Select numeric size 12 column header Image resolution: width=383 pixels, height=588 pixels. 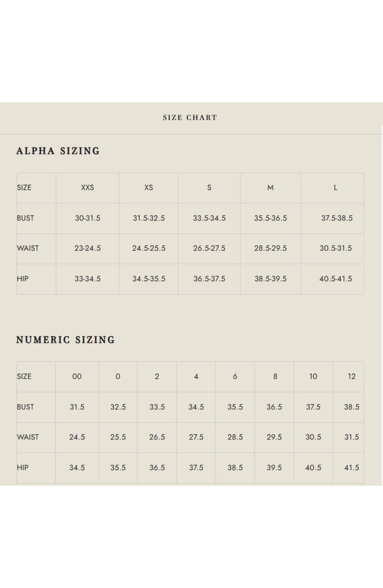point(352,377)
